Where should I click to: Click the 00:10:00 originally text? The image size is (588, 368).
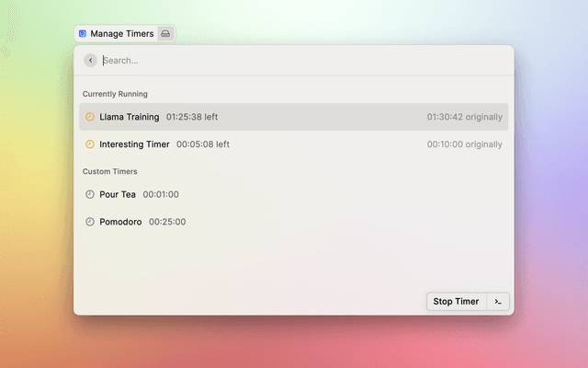(x=464, y=144)
